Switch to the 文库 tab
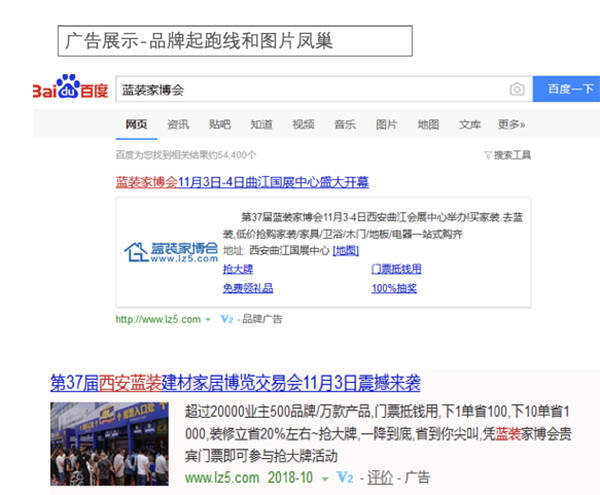 (470, 124)
